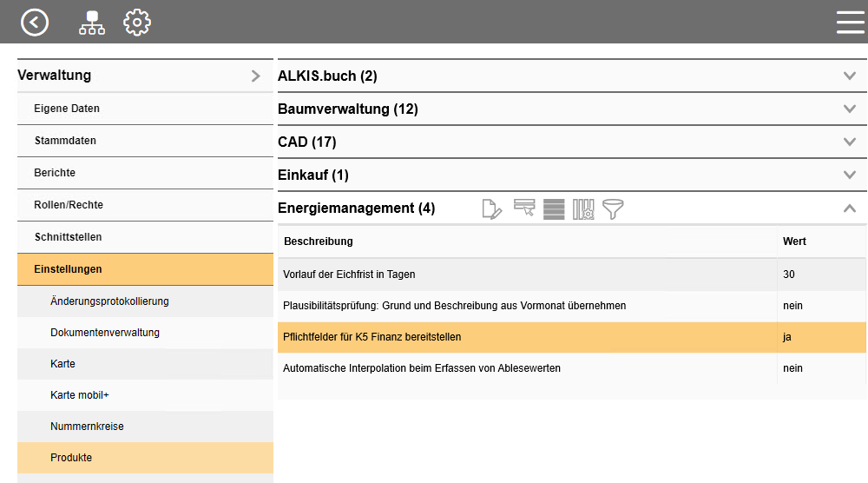Click the Baumverwaltung (12) title
The image size is (868, 483).
[348, 109]
